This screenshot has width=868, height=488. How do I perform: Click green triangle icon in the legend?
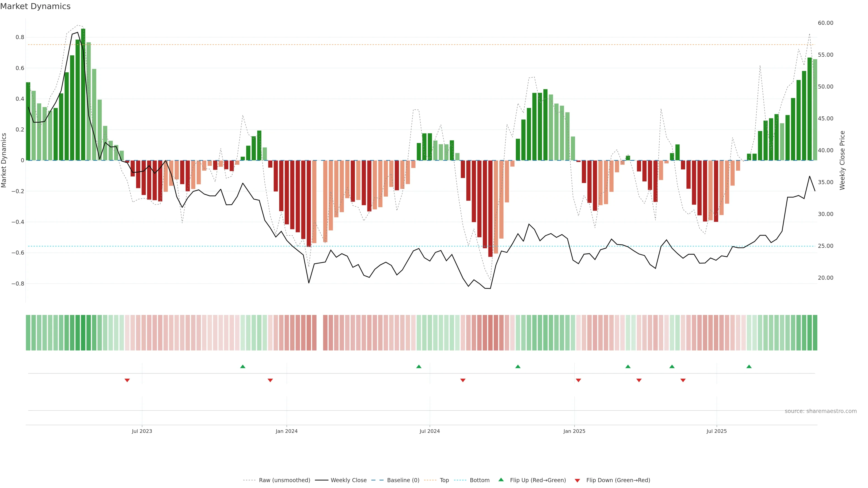(501, 480)
